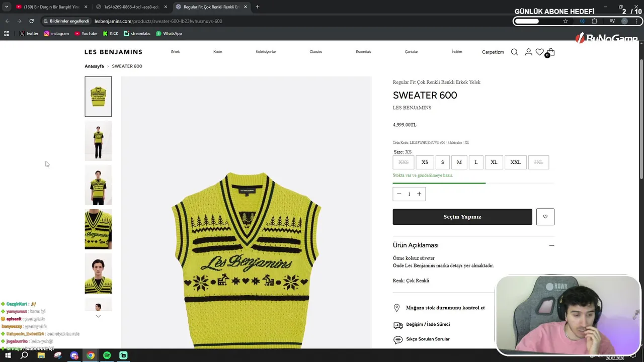644x362 pixels.
Task: Click the Değişim / İade Süreci truck icon
Action: (398, 325)
